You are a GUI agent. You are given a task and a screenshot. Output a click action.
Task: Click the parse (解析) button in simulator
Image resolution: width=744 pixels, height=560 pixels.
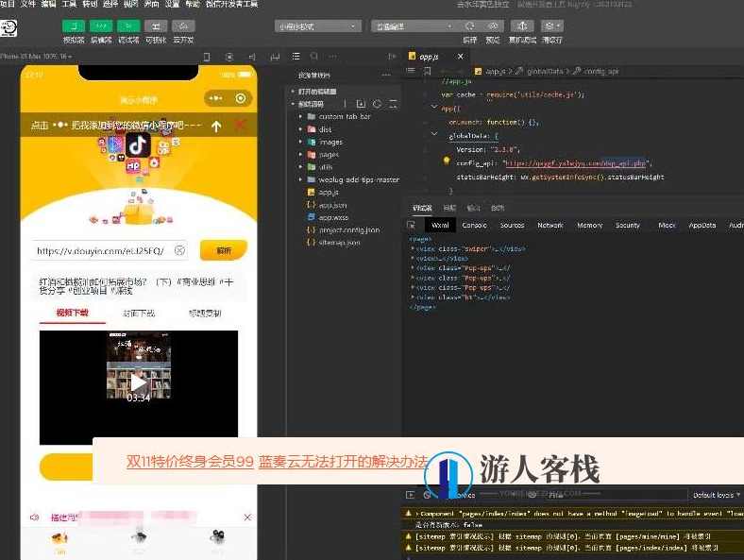224,250
